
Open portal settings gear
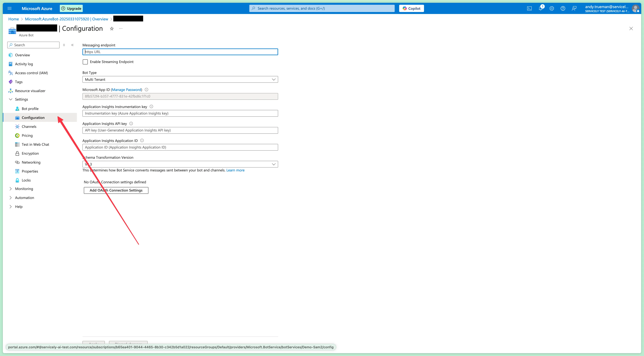(552, 8)
